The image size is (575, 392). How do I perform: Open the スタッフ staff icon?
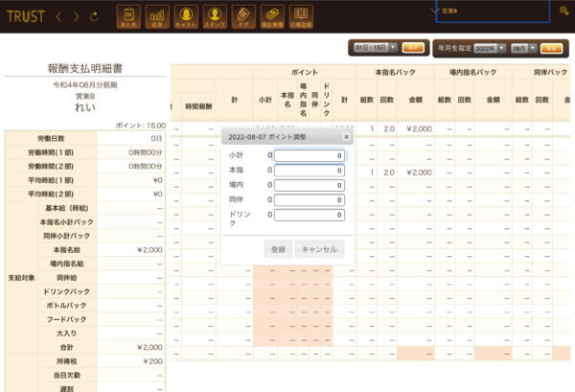[215, 16]
